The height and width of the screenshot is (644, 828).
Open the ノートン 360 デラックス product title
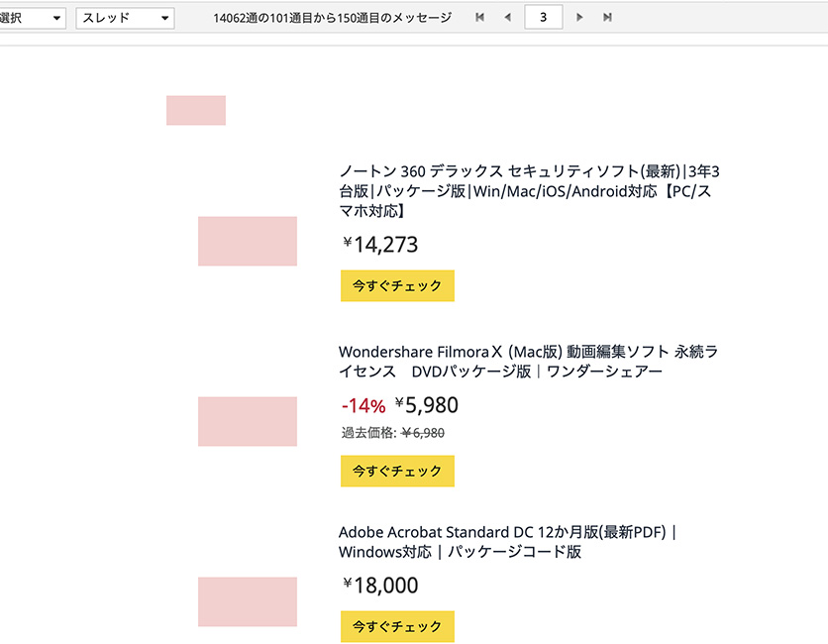[529, 190]
